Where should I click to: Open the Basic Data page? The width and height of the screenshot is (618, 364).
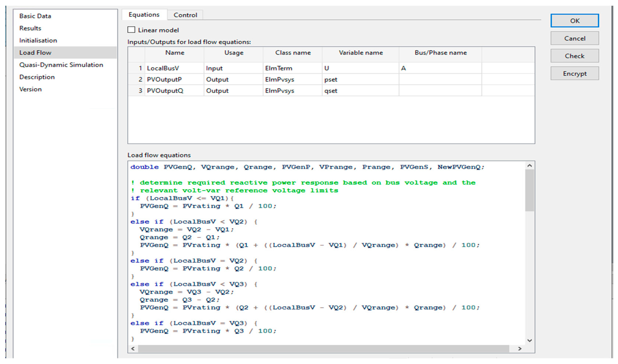point(35,16)
